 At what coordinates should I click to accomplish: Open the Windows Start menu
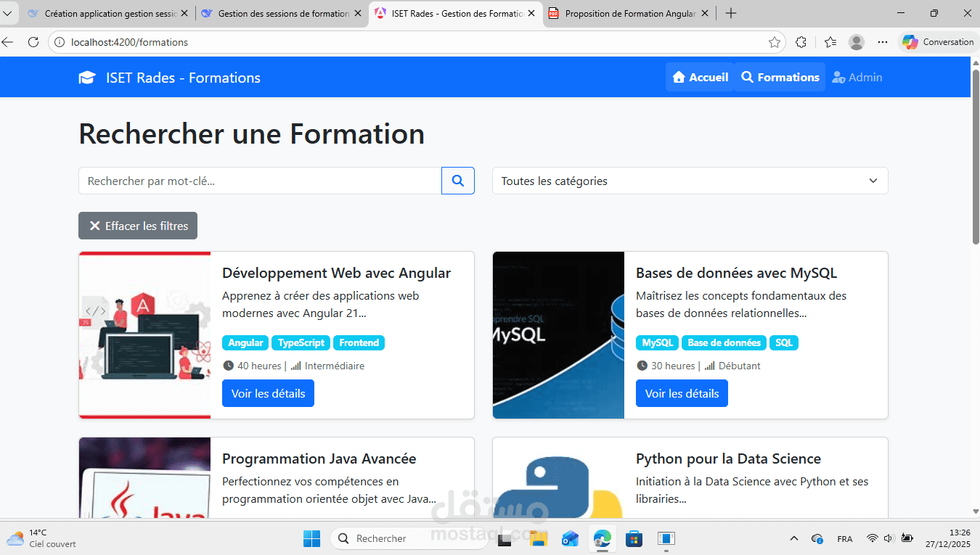click(311, 538)
